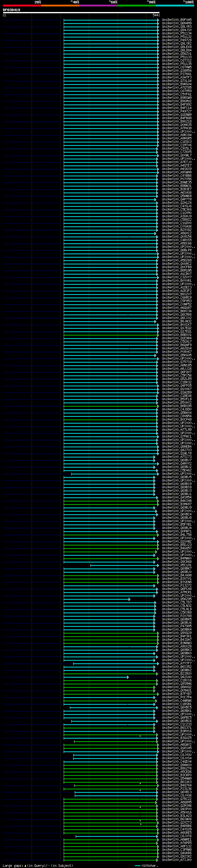This screenshot has height=868, width=197.
Task: Click the label UniRef100_Q6PC48
Action: click(177, 589)
